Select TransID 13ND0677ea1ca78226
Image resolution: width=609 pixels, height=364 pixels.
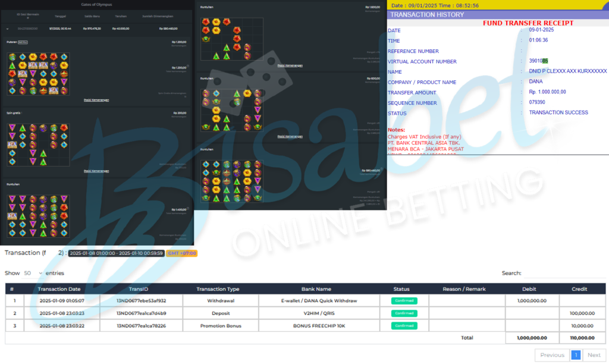point(142,325)
